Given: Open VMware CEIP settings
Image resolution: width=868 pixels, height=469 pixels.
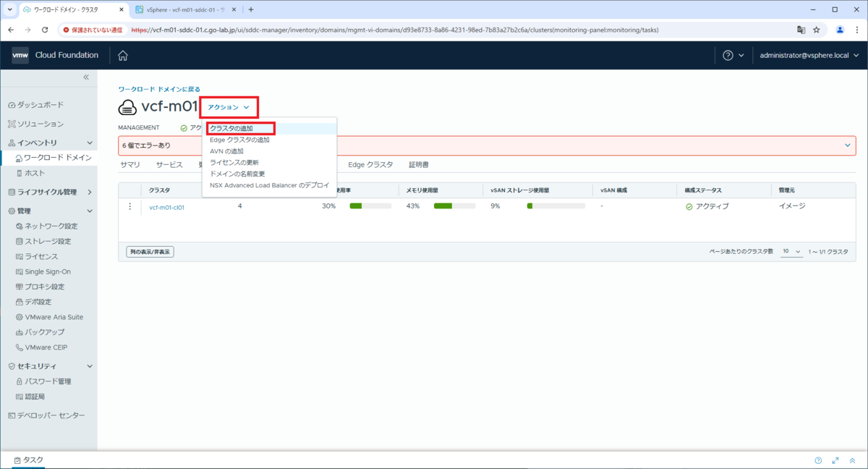Looking at the screenshot, I should tap(42, 347).
